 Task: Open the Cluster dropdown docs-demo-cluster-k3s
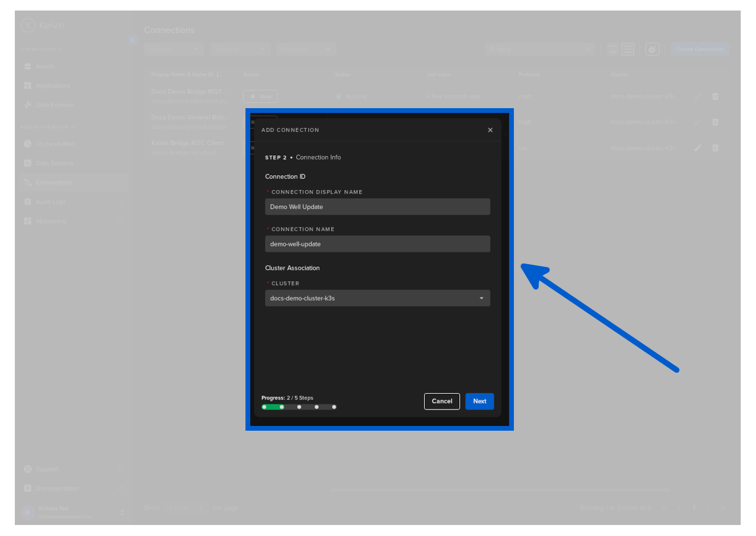coord(377,298)
